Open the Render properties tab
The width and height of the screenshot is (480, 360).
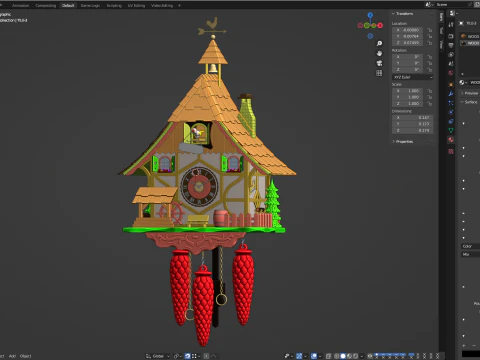(451, 36)
